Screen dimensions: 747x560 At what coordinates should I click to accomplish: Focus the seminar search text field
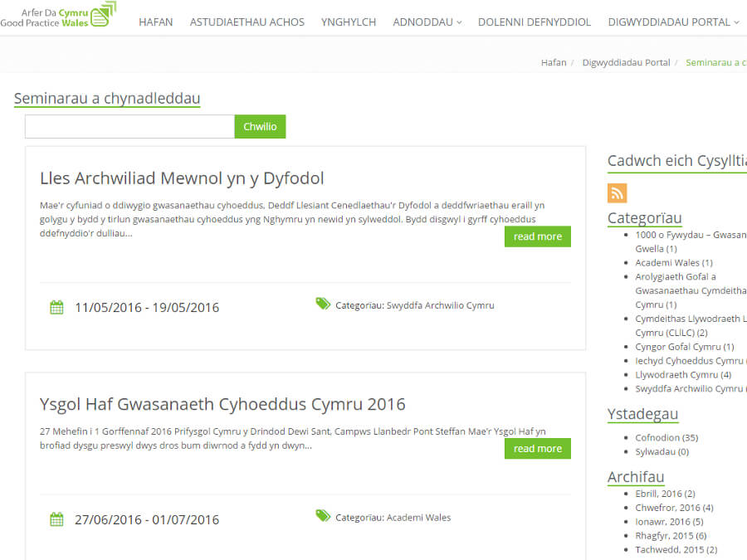pos(129,127)
